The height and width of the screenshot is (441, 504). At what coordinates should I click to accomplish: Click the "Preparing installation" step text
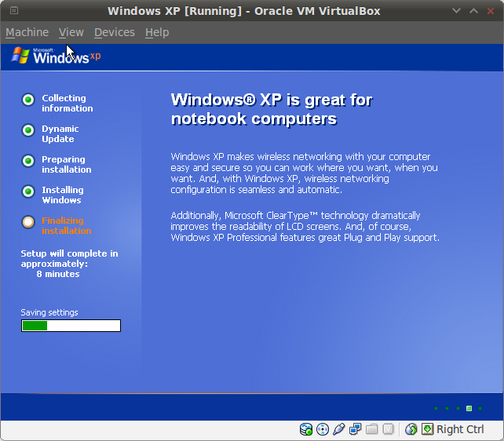(x=67, y=165)
